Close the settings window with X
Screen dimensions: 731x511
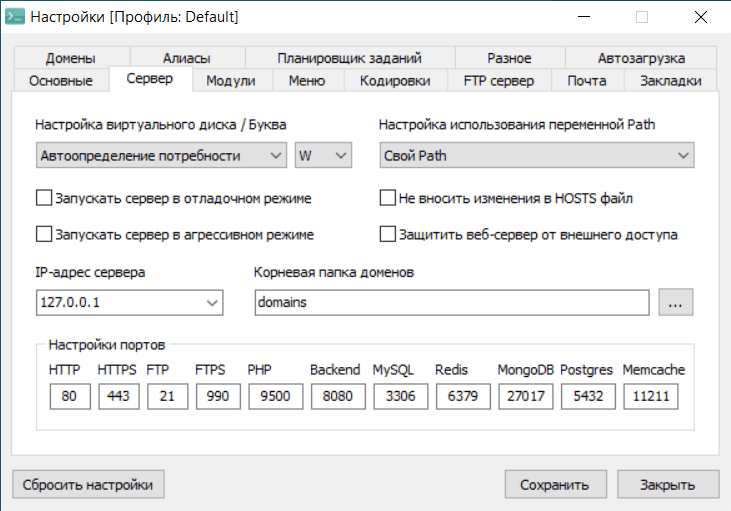(x=701, y=17)
